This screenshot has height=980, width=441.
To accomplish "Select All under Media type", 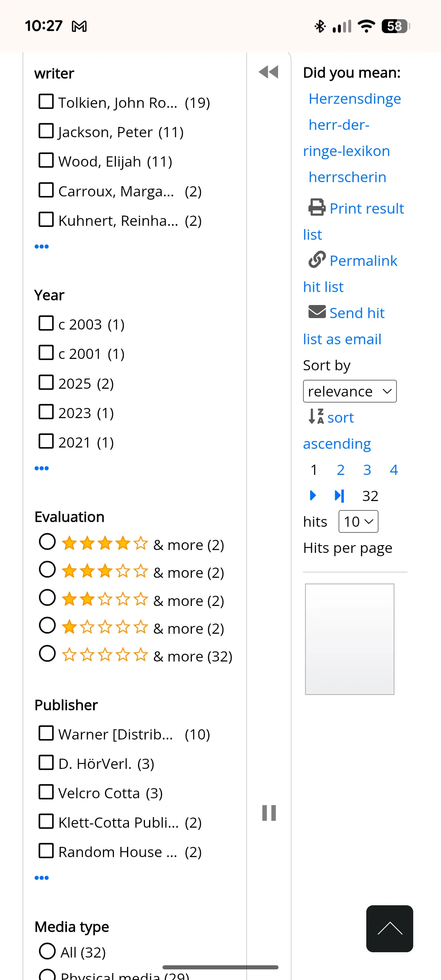I will point(47,951).
